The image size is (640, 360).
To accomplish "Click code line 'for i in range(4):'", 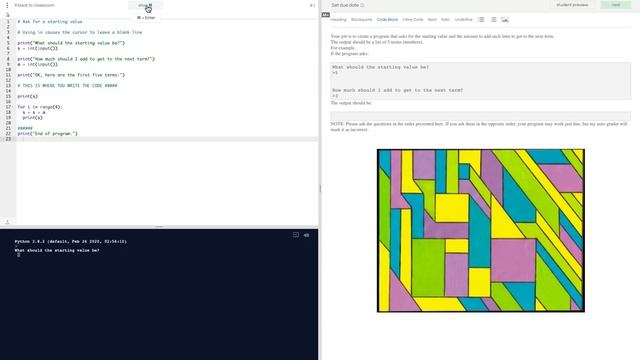I will (x=40, y=107).
